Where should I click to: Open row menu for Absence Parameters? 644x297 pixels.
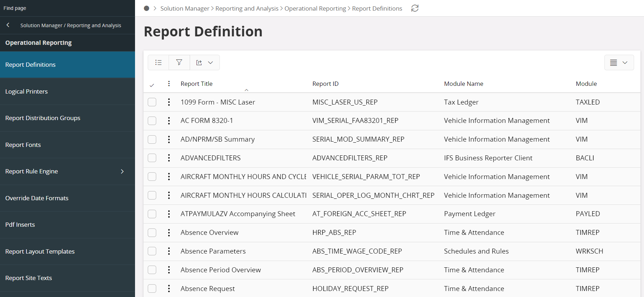tap(169, 251)
